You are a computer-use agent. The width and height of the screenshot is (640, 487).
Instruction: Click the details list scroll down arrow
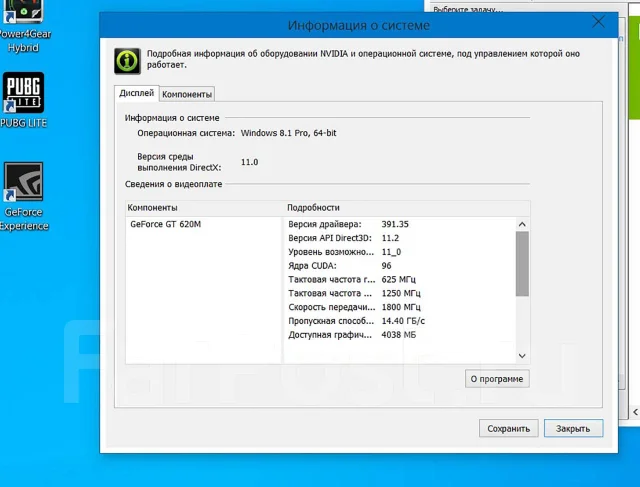point(522,356)
